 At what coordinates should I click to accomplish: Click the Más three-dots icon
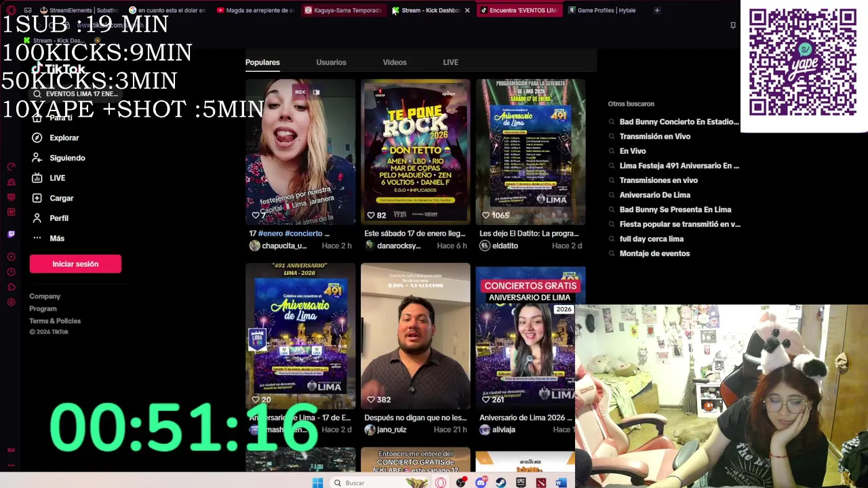[x=37, y=238]
